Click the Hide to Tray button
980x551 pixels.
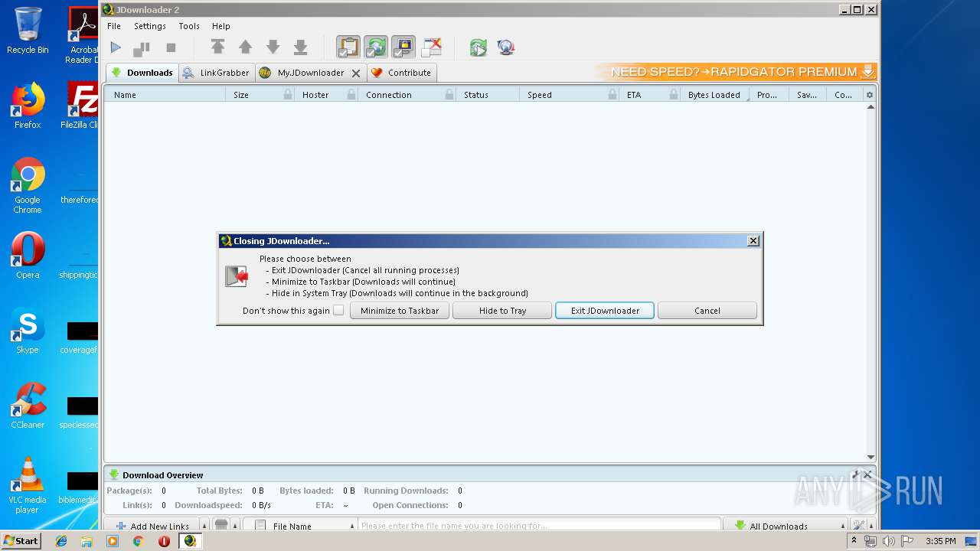click(502, 311)
